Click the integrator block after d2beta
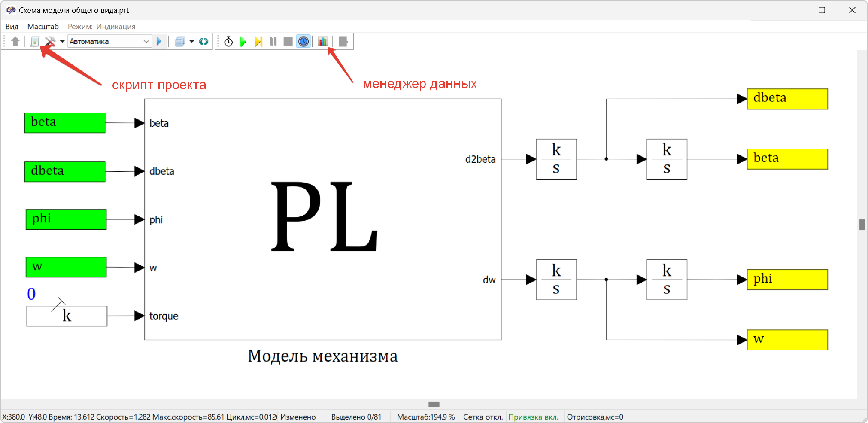 pyautogui.click(x=556, y=159)
